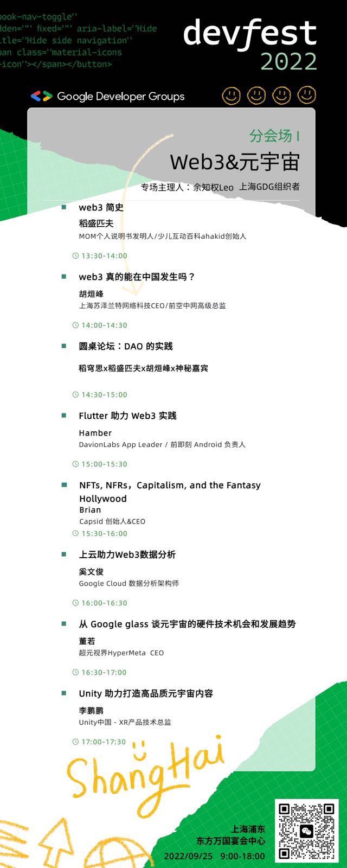Select the NFTs, NFRs, Capitalism session title
Image resolution: width=347 pixels, height=868 pixels.
170,492
